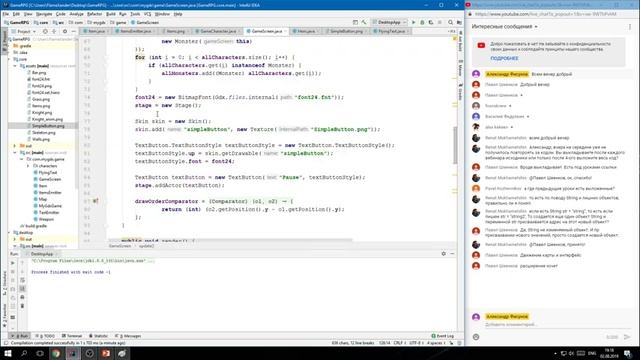640x360 pixels.
Task: Show hidden editor tabs list
Action: point(451,31)
